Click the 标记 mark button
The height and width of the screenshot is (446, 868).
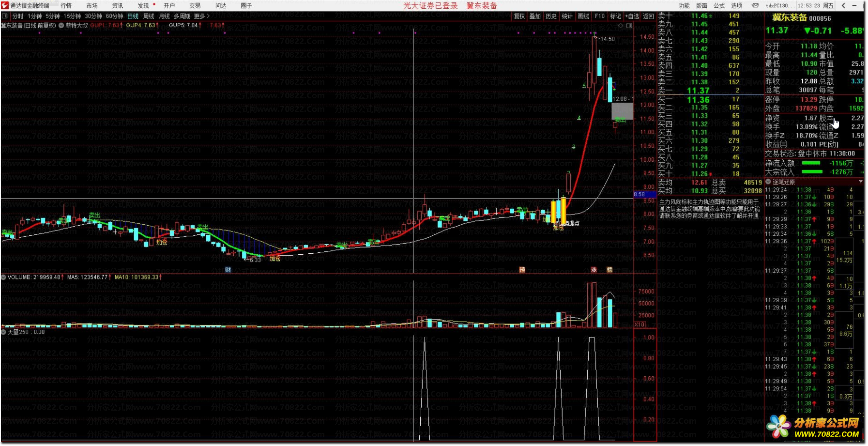click(615, 16)
